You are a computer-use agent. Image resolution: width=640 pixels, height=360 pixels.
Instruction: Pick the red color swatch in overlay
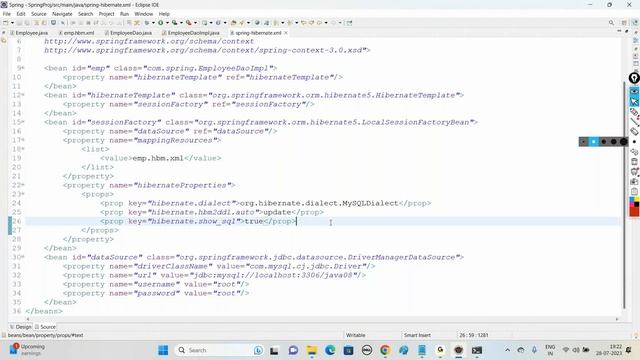634,211
